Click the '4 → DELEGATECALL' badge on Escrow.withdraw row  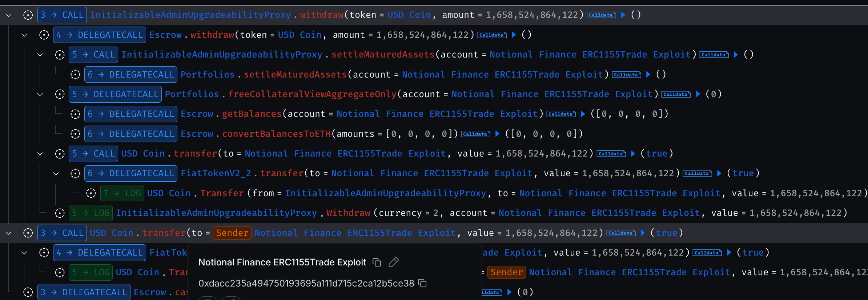tap(100, 35)
